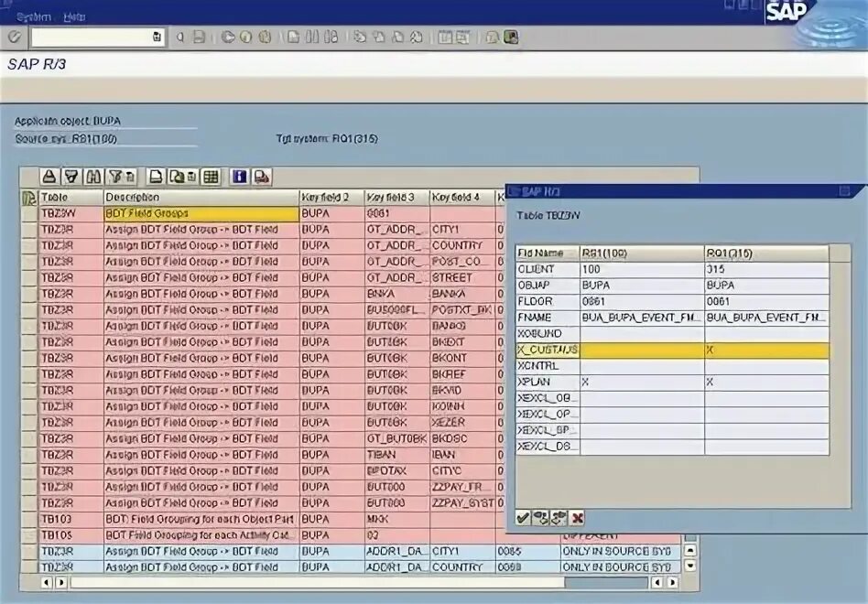Click the Table column header
Image resolution: width=868 pixels, height=604 pixels.
point(71,198)
